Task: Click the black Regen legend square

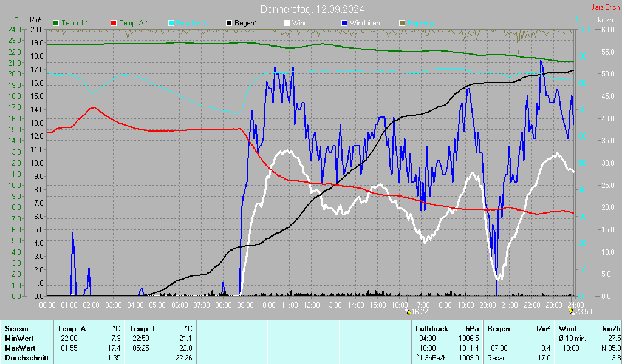Action: [229, 23]
